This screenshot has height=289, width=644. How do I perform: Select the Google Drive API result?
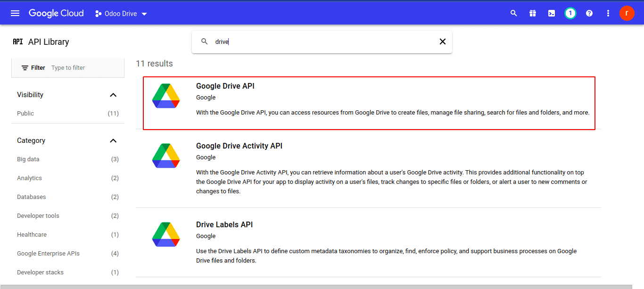click(x=225, y=86)
